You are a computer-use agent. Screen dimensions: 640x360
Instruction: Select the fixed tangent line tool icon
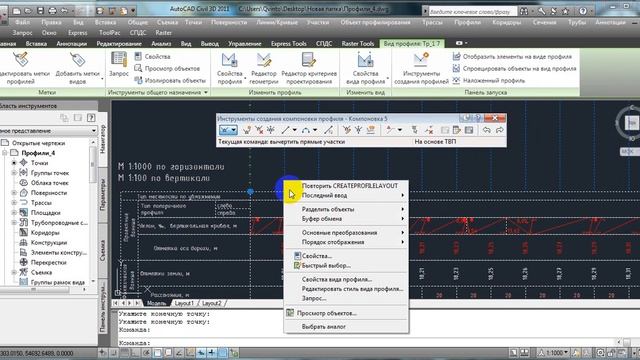(x=286, y=130)
